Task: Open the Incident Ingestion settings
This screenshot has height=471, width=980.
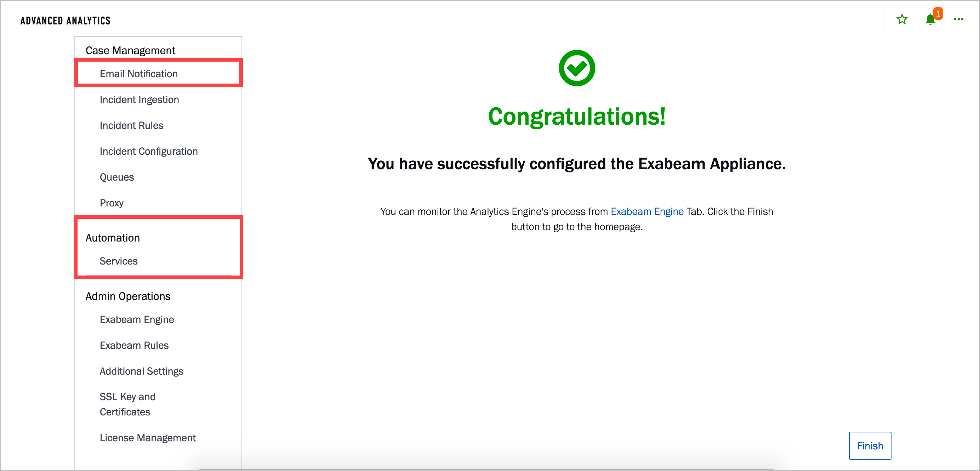Action: coord(138,100)
